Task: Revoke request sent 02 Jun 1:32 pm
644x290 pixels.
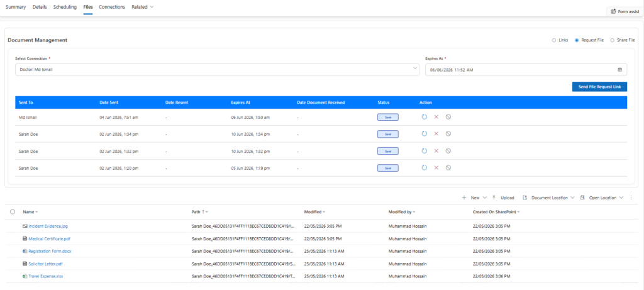Action: (448, 151)
